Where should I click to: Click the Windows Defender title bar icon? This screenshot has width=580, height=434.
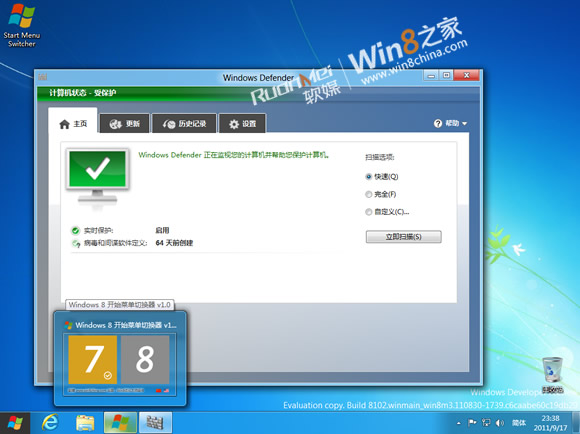(x=43, y=77)
